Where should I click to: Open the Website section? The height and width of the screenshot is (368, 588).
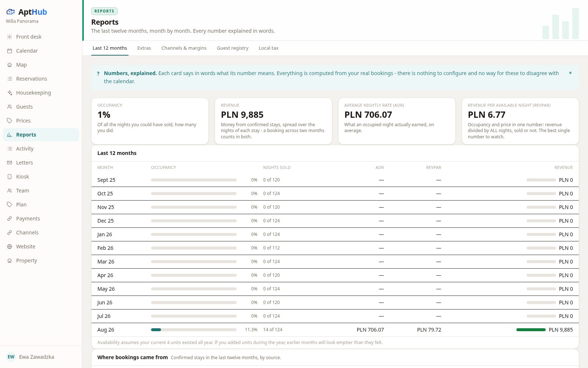[x=41, y=247]
